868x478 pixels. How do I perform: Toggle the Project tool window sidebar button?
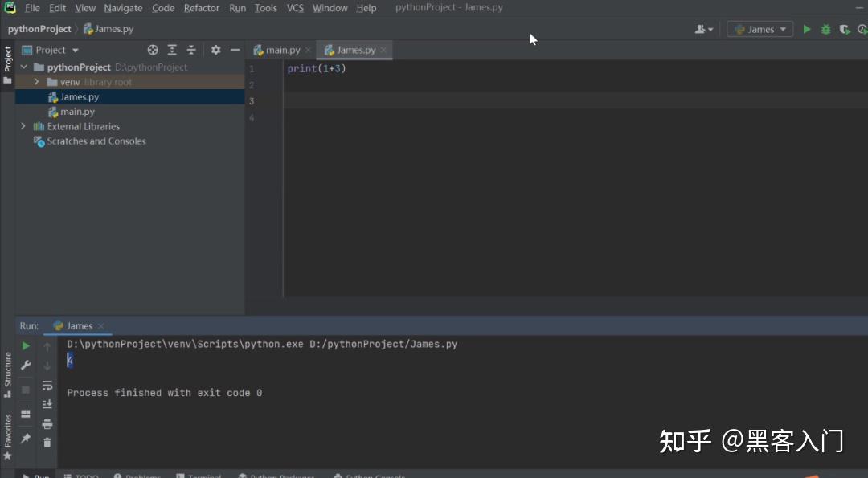click(x=7, y=64)
